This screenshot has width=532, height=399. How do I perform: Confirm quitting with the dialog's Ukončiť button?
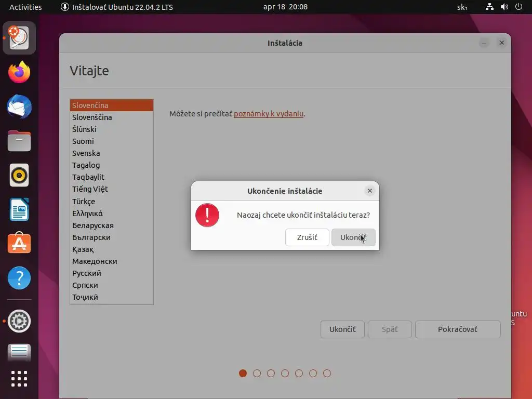point(353,237)
